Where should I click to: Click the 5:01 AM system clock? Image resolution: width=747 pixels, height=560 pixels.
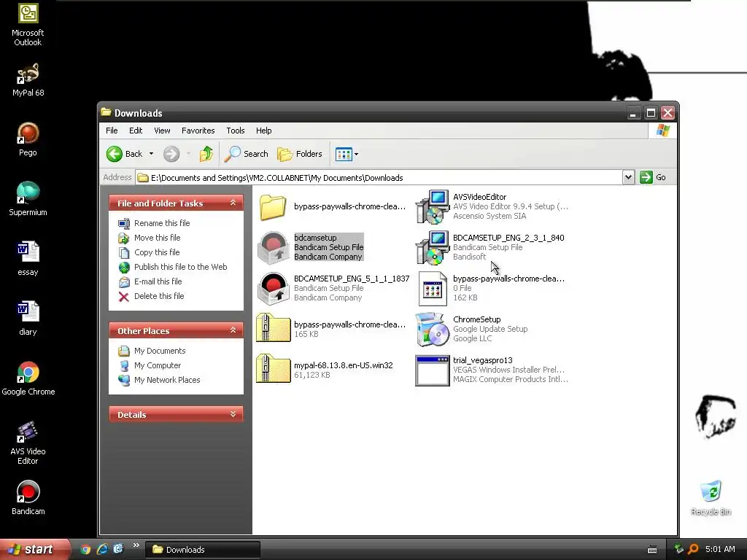pos(720,549)
